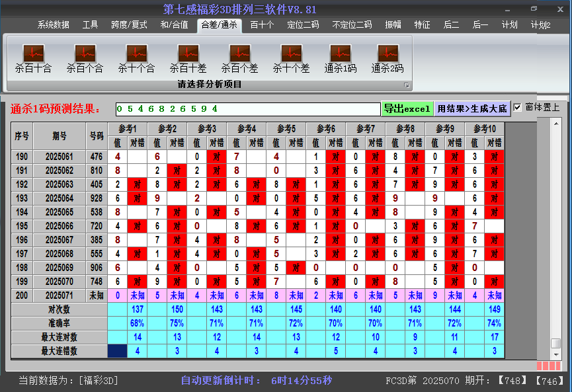Select the row with 期号 2025061

(257, 157)
